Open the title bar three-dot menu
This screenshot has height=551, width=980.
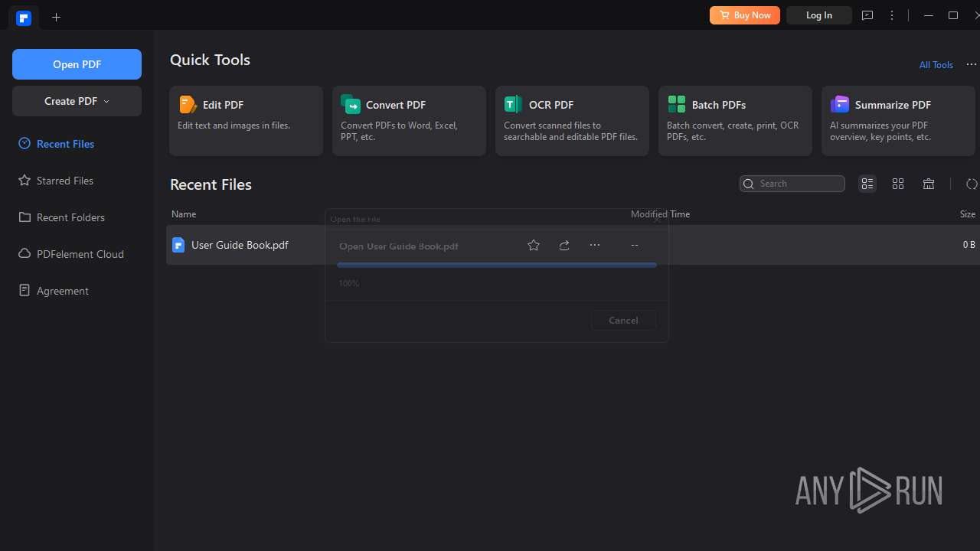[892, 15]
